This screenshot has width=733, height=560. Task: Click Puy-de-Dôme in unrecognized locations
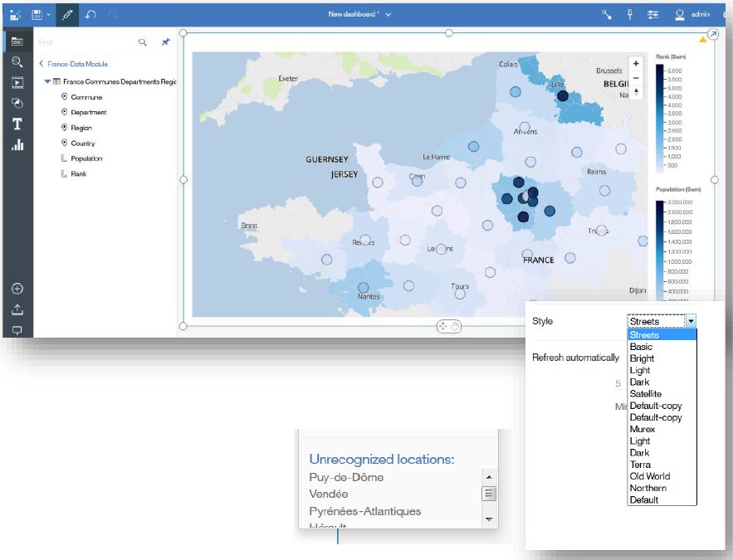346,477
